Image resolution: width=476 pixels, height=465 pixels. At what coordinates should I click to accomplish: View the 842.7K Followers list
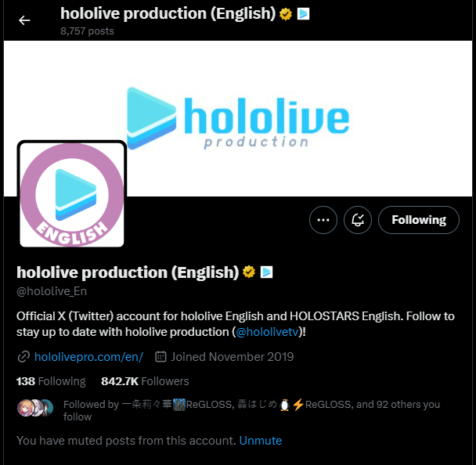(x=145, y=381)
